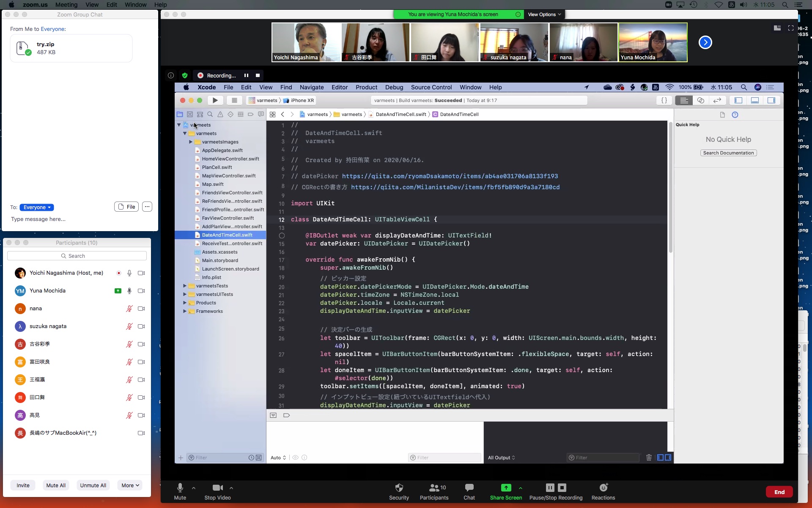The image size is (812, 508).
Task: Open the Window menu in Zoom menu bar
Action: (135, 5)
